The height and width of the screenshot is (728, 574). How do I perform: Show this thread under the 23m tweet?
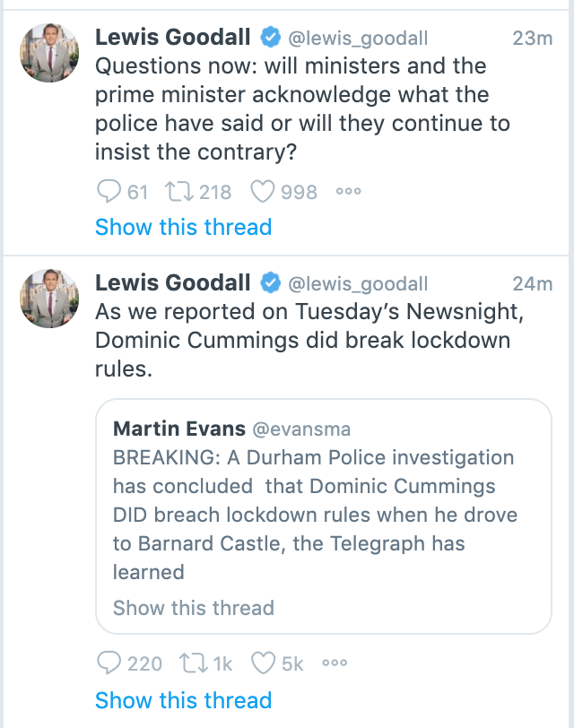(183, 228)
